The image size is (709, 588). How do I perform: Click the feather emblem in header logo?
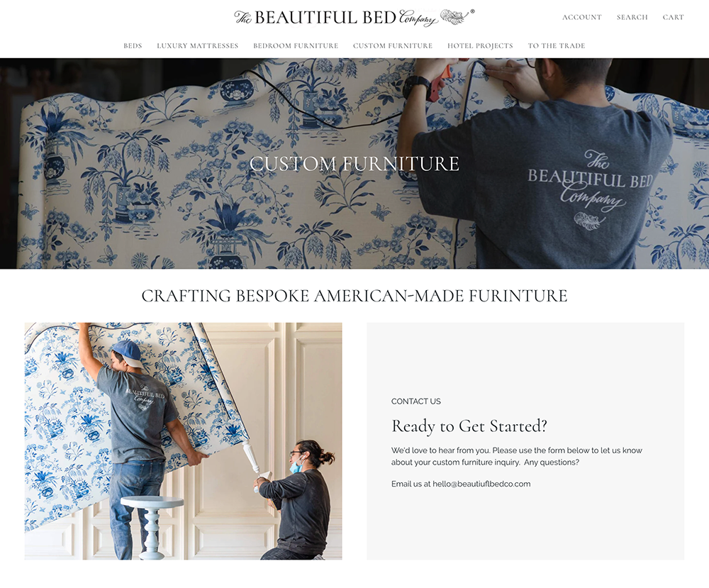coord(454,17)
